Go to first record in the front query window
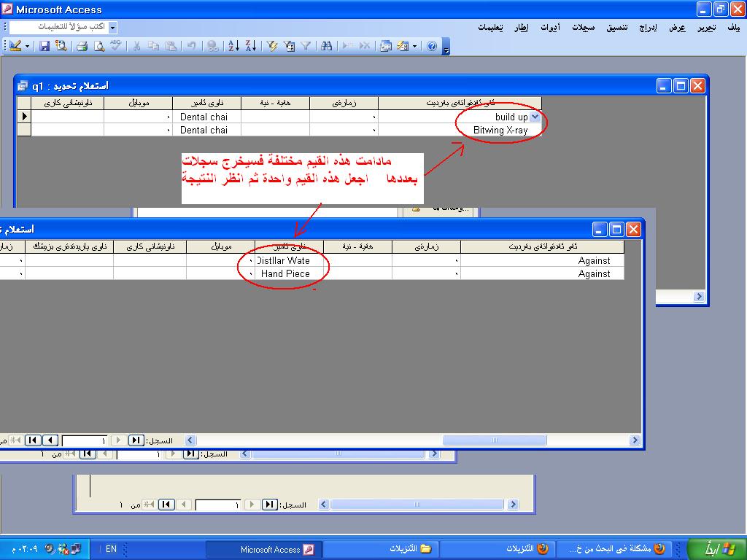The height and width of the screenshot is (560, 747). pyautogui.click(x=135, y=440)
